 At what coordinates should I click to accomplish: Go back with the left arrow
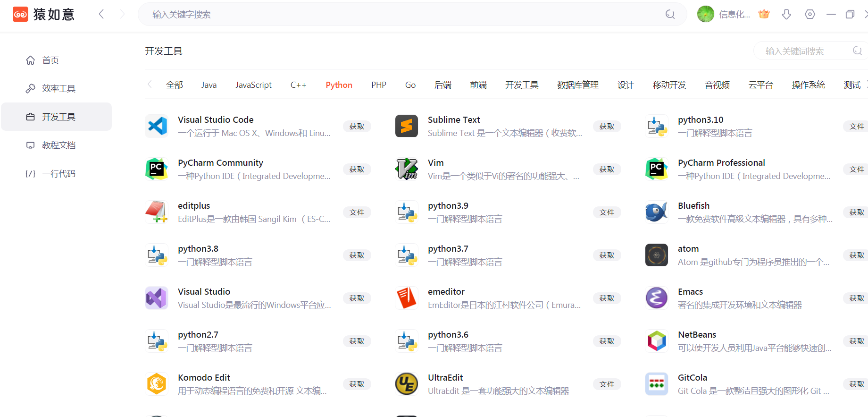(101, 14)
